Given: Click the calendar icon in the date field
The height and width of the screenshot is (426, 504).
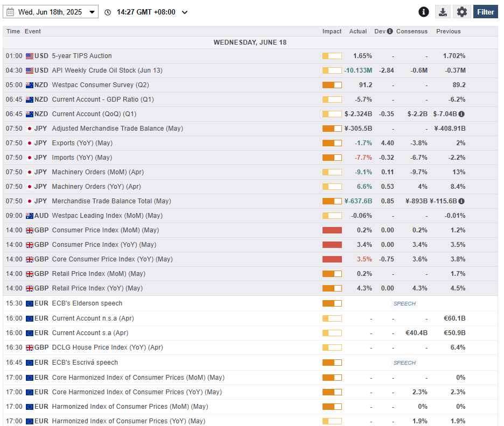Looking at the screenshot, I should click(x=10, y=12).
